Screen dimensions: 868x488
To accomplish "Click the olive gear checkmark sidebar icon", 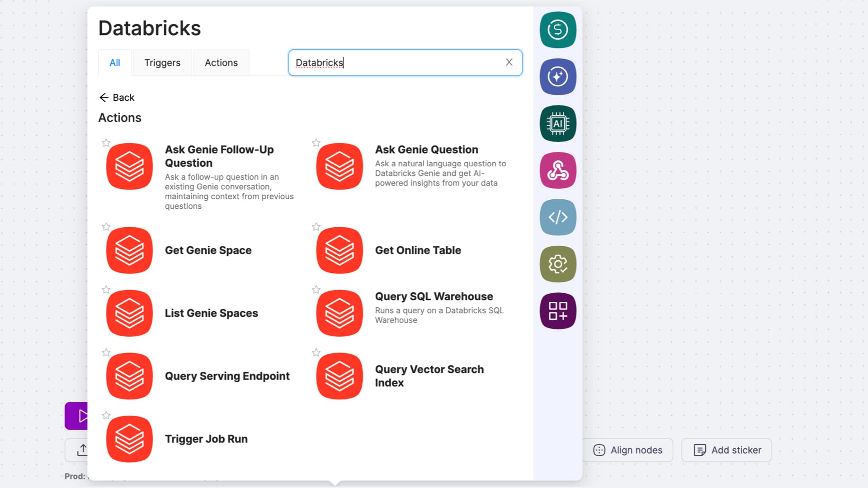I will pos(557,264).
